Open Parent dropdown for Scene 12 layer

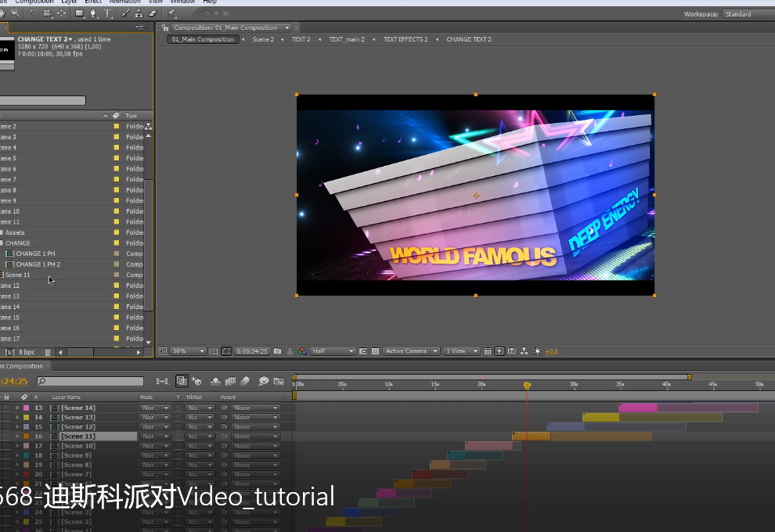tap(256, 427)
